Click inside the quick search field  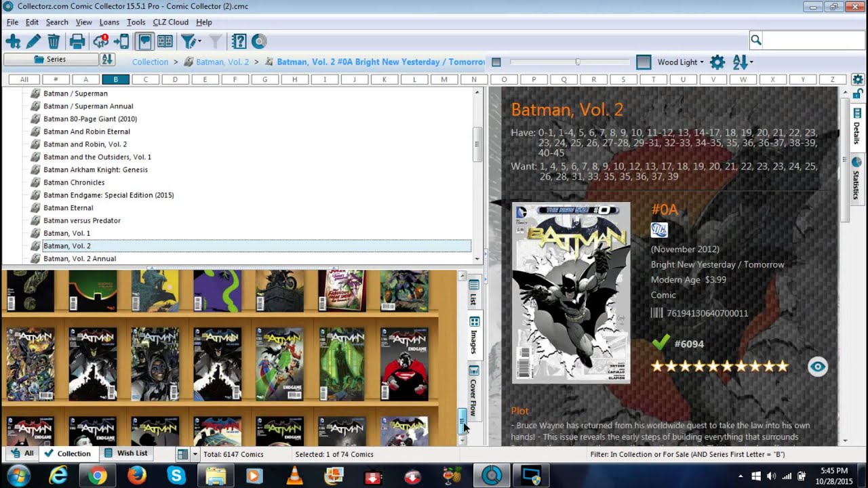pyautogui.click(x=813, y=40)
